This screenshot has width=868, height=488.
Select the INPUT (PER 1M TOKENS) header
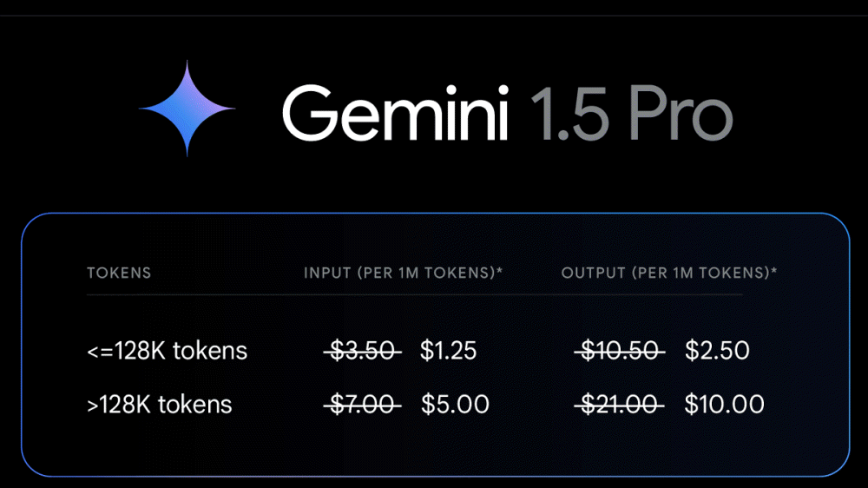click(400, 274)
